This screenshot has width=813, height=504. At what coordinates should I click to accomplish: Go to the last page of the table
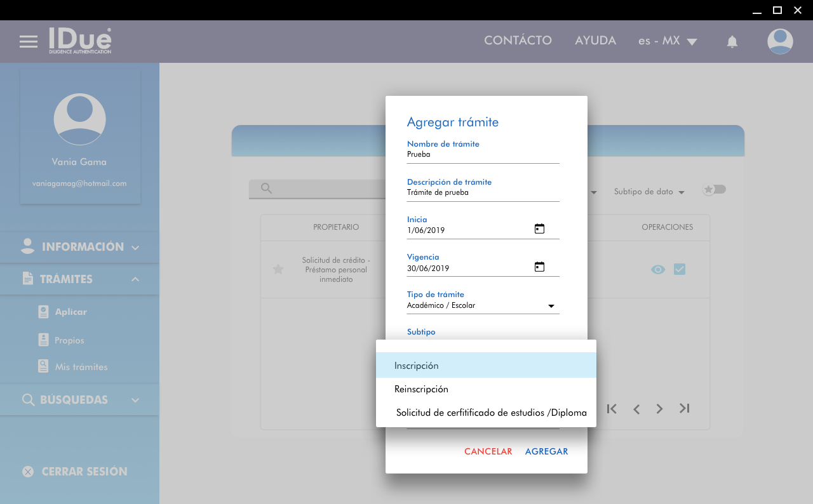coord(684,409)
